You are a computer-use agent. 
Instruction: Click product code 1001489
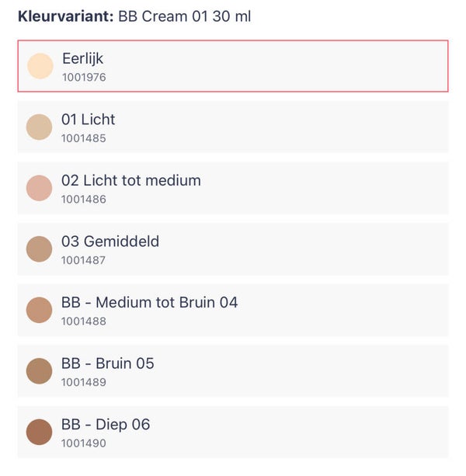(83, 382)
